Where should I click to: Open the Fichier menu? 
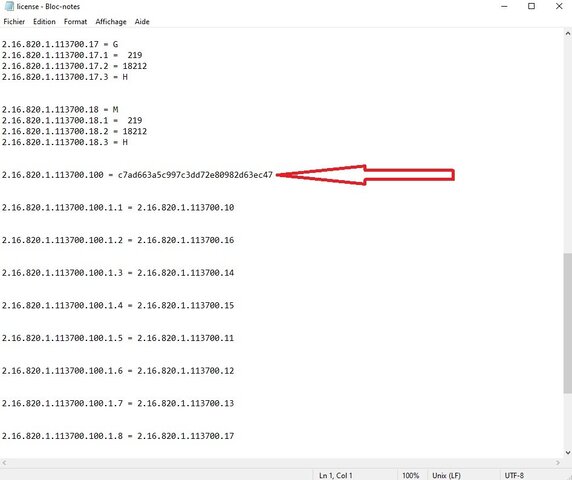coord(14,22)
